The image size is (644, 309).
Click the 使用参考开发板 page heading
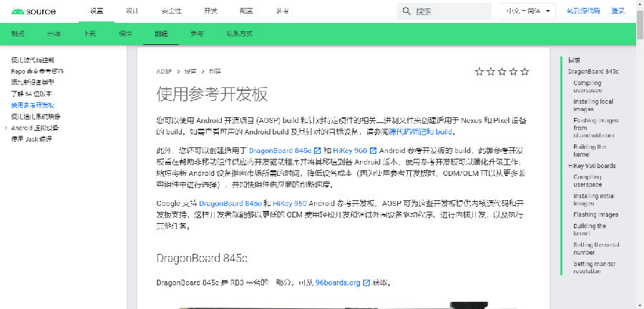[212, 94]
